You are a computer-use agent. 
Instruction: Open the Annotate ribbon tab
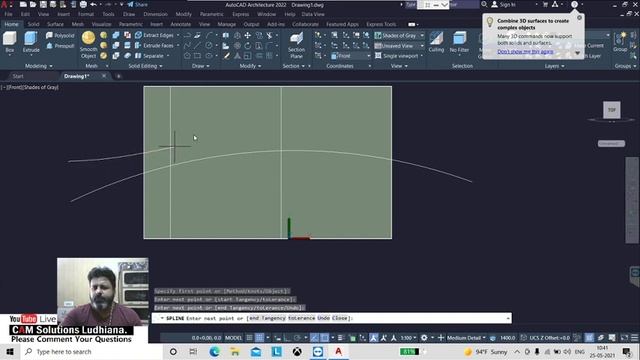pyautogui.click(x=180, y=24)
